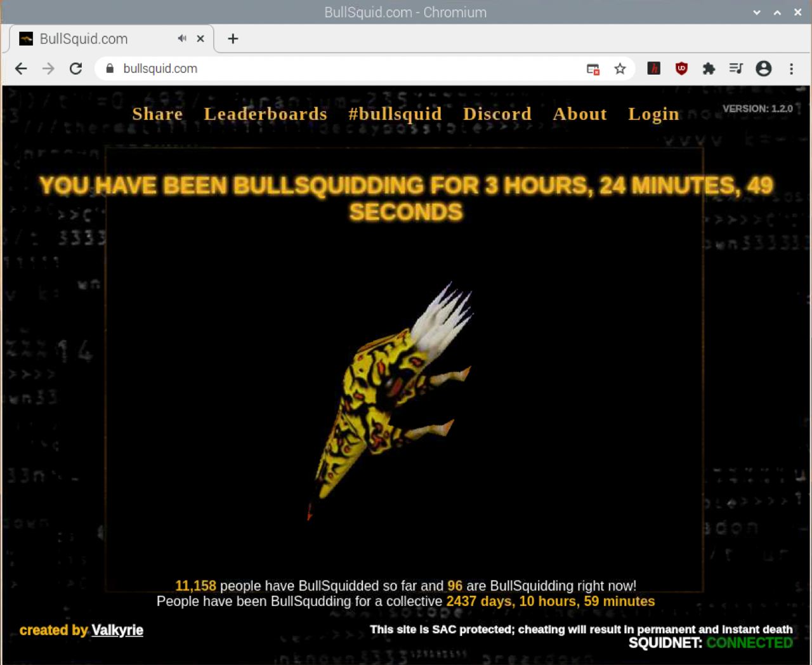Image resolution: width=812 pixels, height=665 pixels.
Task: Click the bullsquidding time heading
Action: (406, 198)
